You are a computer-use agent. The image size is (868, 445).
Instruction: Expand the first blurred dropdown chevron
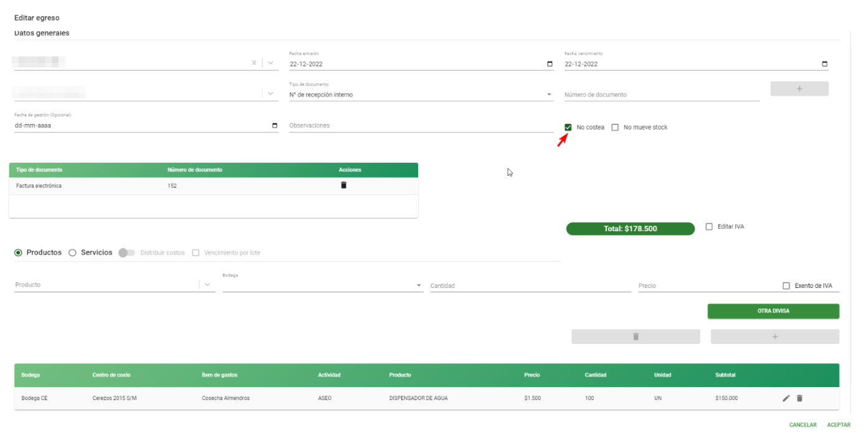click(x=270, y=63)
